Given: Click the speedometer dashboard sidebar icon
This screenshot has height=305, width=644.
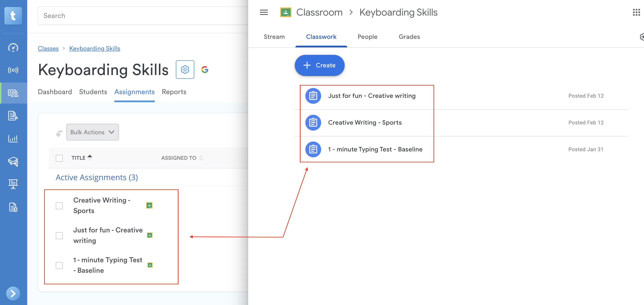Looking at the screenshot, I should (13, 47).
